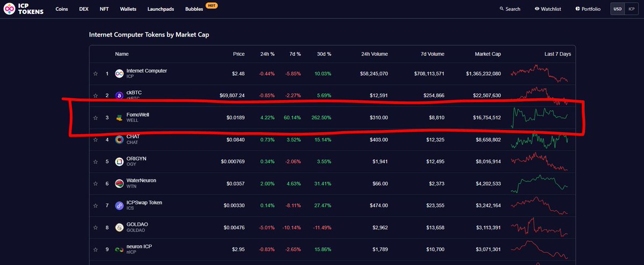Click the FomoWell token logo
Image resolution: width=644 pixels, height=265 pixels.
pos(119,118)
